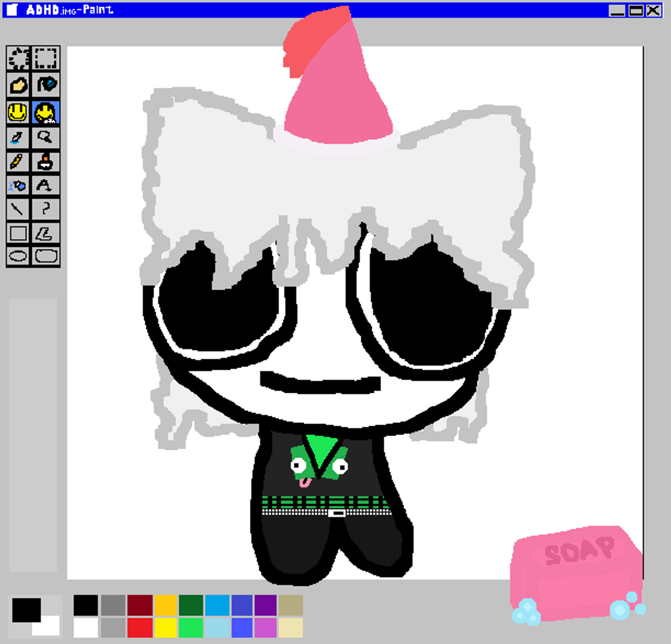671x644 pixels.
Task: Choose the indigo blue swatch in top row
Action: pos(242,605)
